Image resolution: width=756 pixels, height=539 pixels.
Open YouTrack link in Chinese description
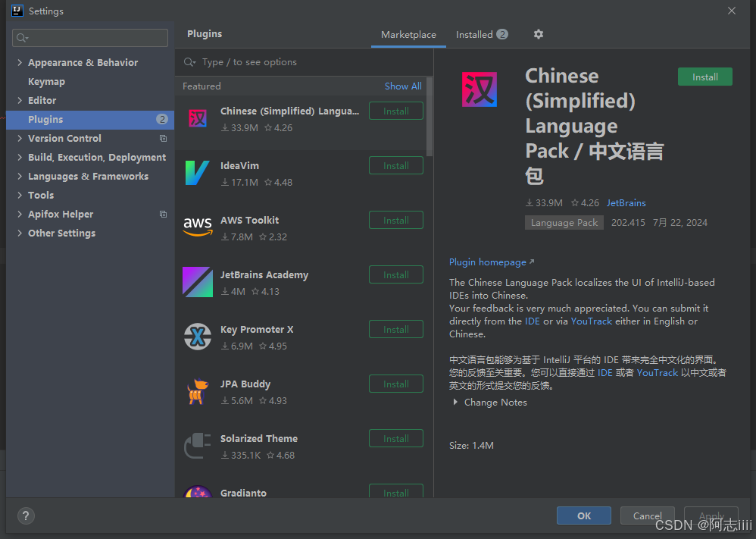(658, 372)
